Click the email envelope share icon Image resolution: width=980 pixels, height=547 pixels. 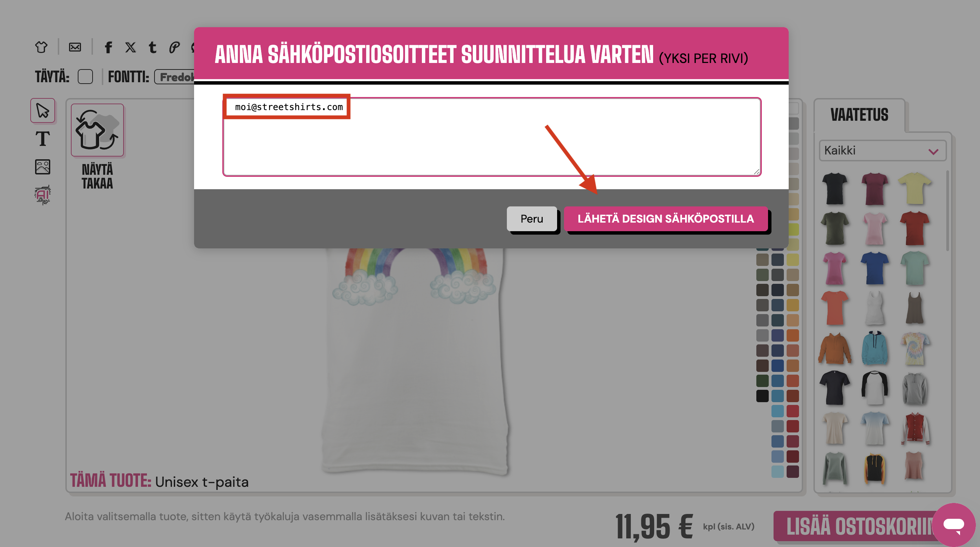(x=75, y=47)
